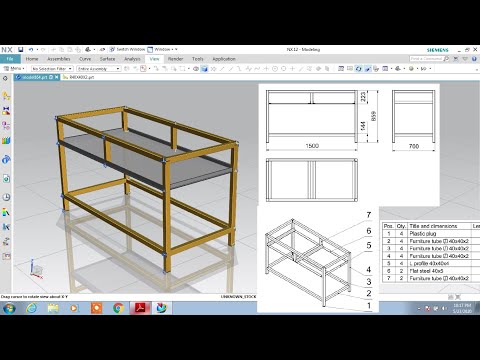480x360 pixels.
Task: Click the '1500' width dimension in the drawing
Action: 312,146
